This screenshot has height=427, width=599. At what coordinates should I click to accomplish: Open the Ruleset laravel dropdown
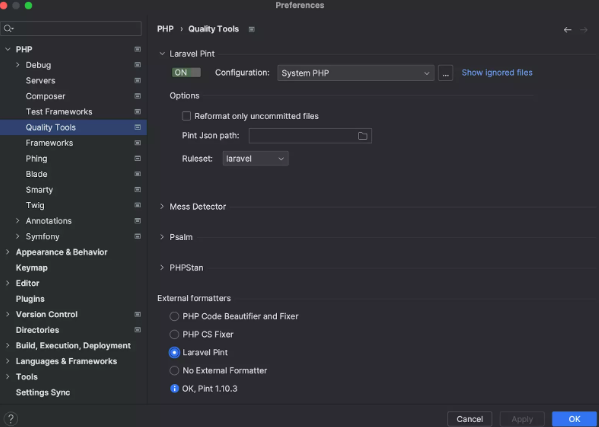(x=255, y=159)
